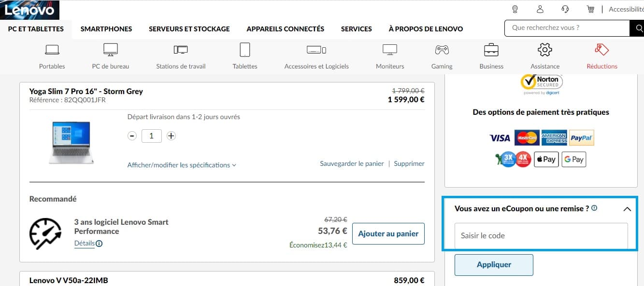This screenshot has height=286, width=644.
Task: Open the shopping cart icon
Action: coord(590,9)
